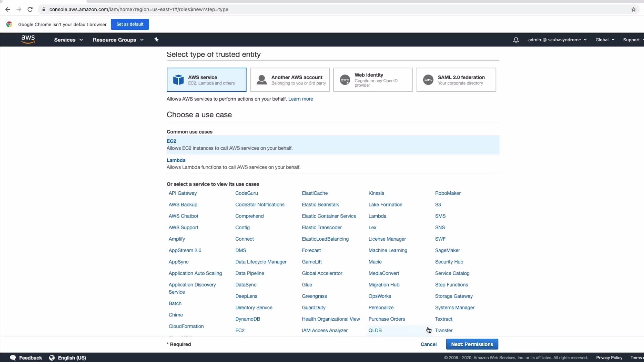Open the notifications bell icon
The height and width of the screenshot is (362, 644).
[x=516, y=40]
